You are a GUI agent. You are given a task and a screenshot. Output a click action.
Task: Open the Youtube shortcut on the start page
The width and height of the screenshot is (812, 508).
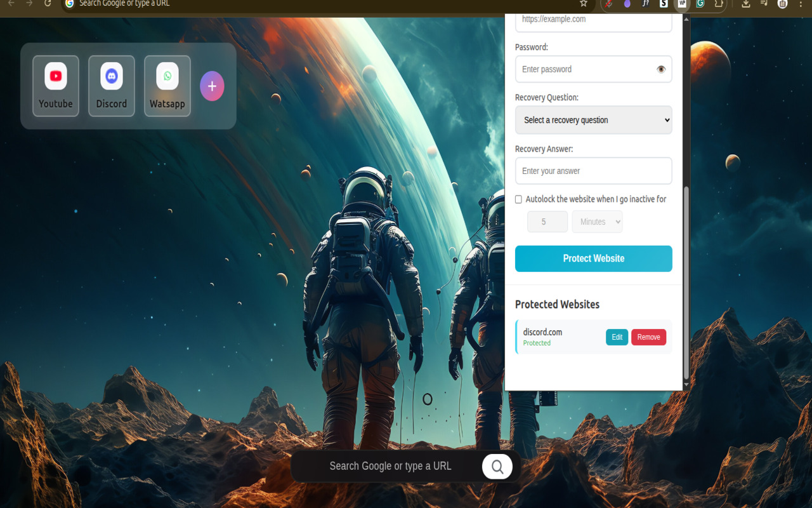coord(56,86)
